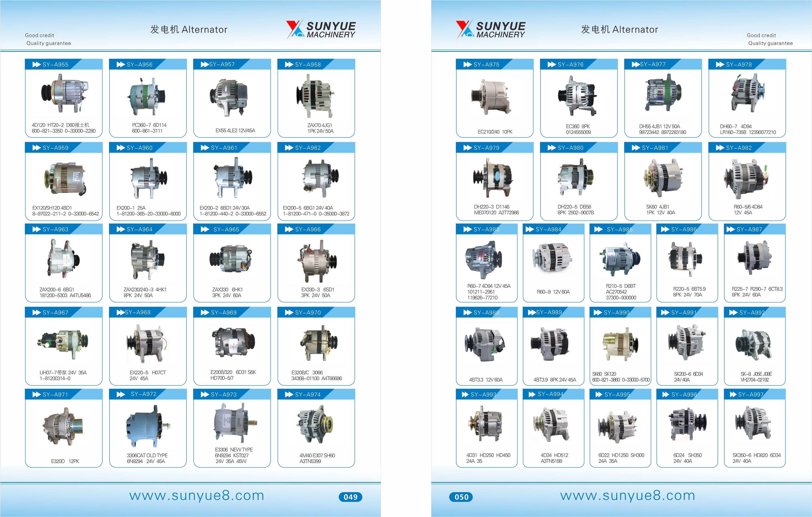Click the right page '发电机 Alternator' title
This screenshot has width=812, height=517.
coord(620,30)
